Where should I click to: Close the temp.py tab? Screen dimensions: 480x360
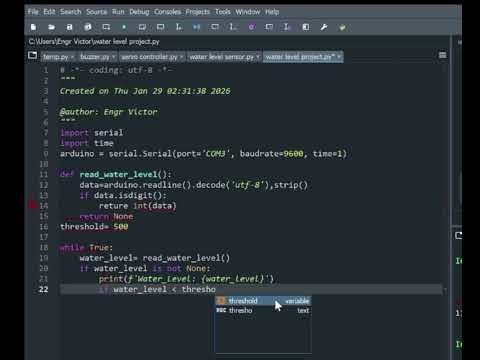pos(72,57)
